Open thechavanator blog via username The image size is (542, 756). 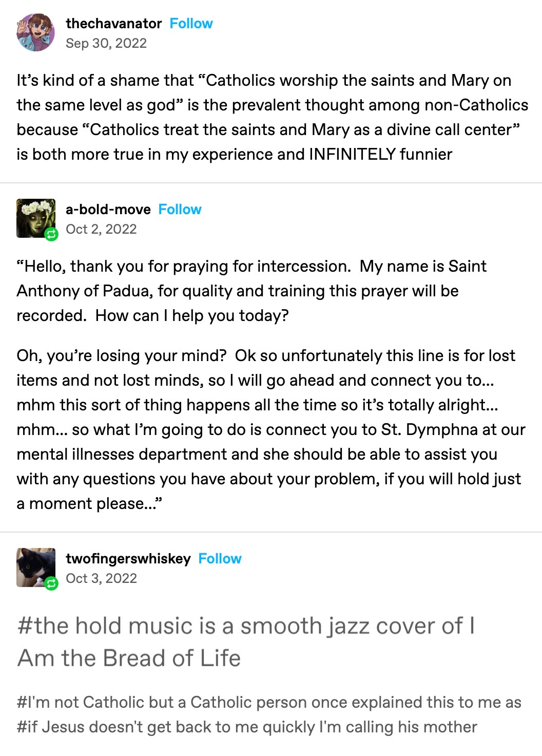click(113, 24)
